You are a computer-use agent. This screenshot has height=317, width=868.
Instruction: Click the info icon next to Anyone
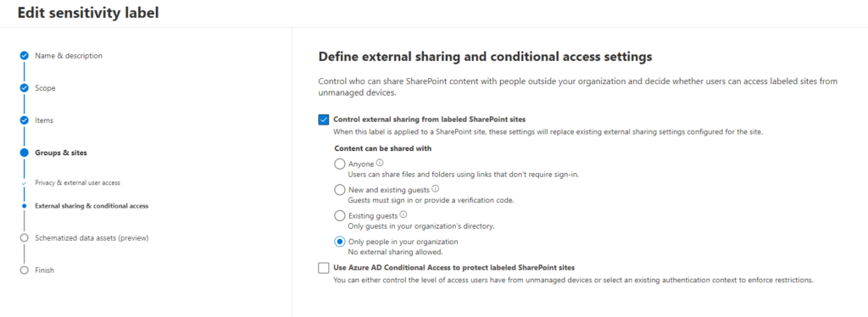tap(380, 164)
